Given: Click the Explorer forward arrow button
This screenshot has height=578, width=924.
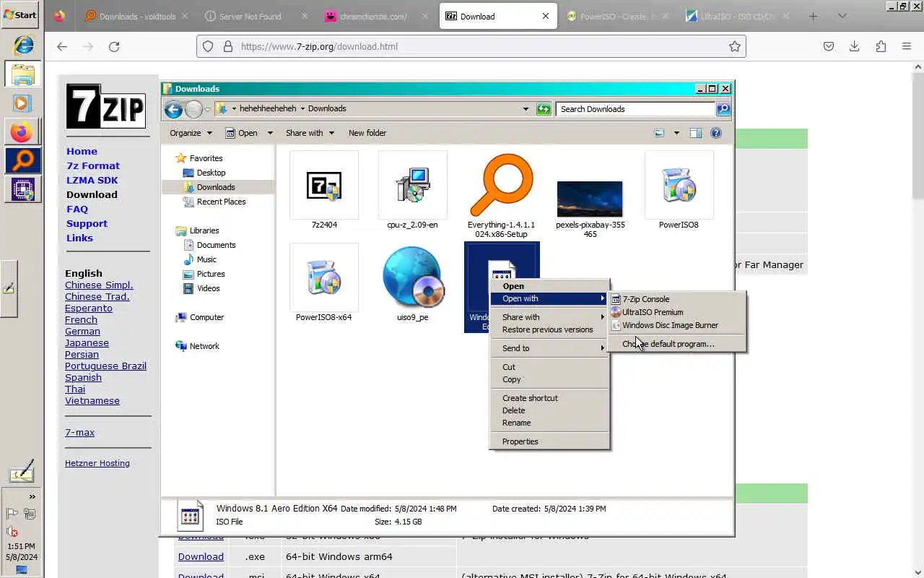Looking at the screenshot, I should click(193, 109).
